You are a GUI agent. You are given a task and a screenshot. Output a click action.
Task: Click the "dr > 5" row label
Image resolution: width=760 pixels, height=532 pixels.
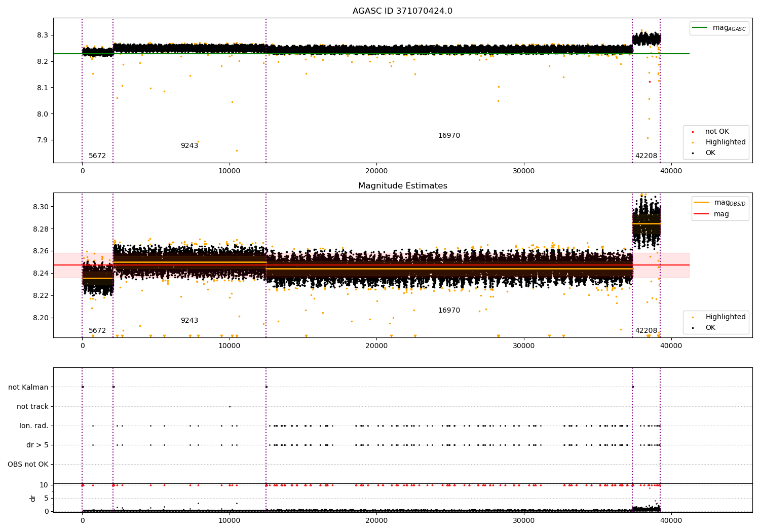pos(37,445)
